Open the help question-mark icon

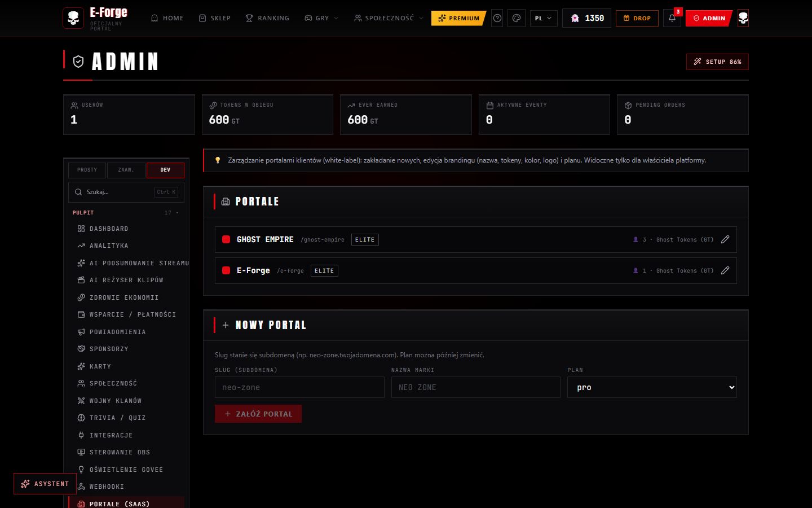[x=497, y=18]
